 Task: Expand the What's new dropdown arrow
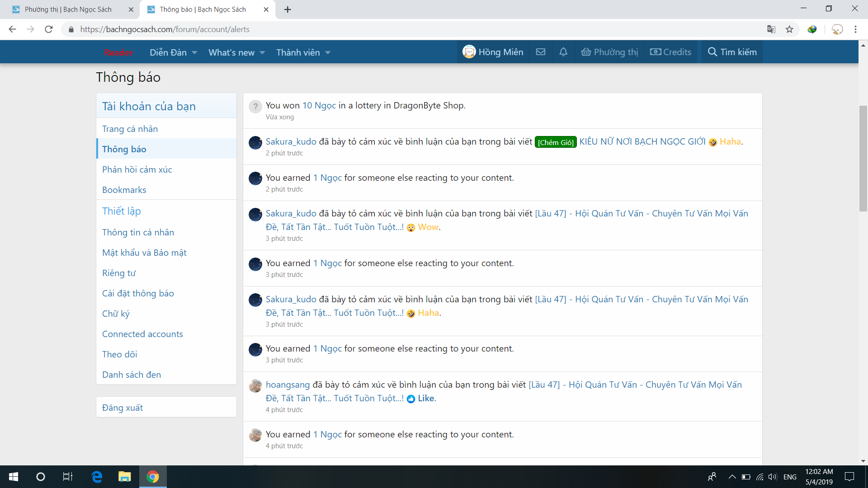tap(262, 52)
